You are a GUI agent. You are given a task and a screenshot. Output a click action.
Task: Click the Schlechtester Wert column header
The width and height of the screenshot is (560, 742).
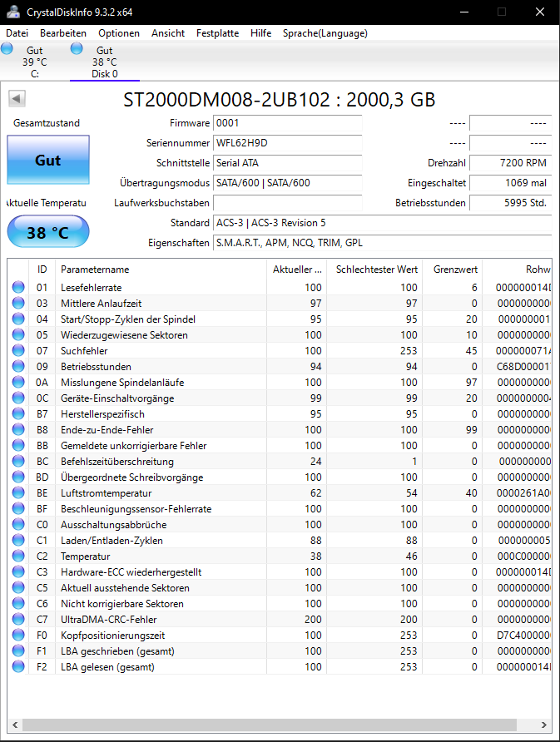click(374, 270)
